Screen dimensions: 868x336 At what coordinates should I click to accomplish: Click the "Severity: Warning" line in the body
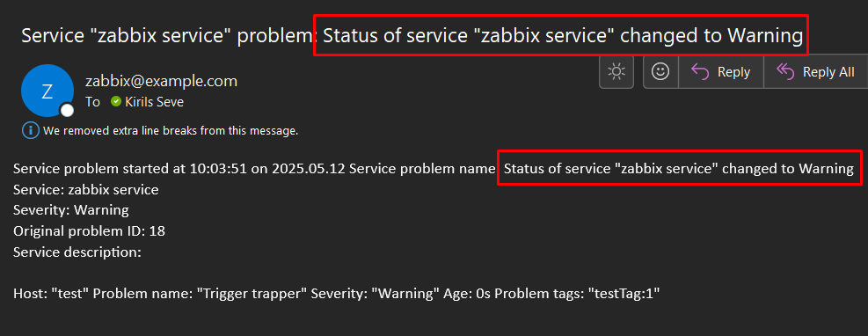pyautogui.click(x=71, y=210)
